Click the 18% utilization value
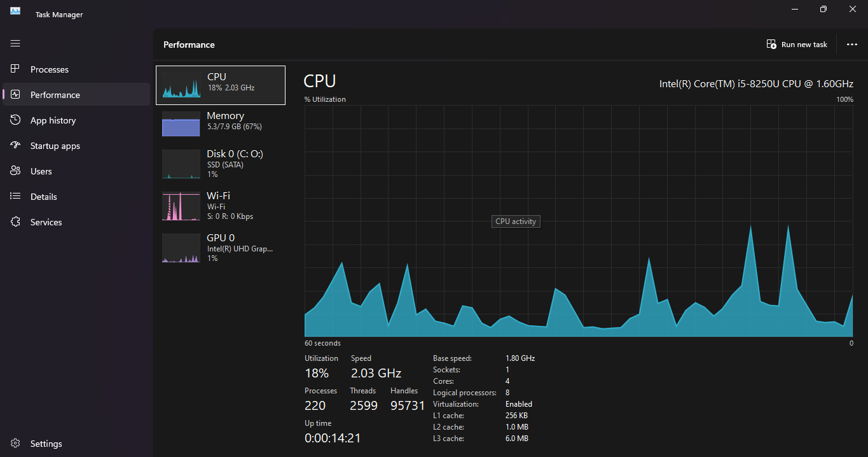 pos(317,373)
